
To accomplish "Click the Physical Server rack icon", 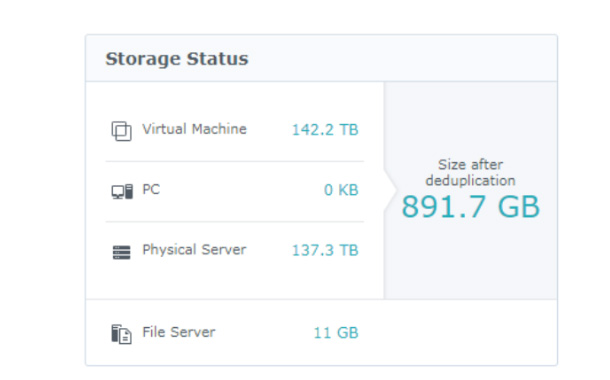I will (x=121, y=252).
